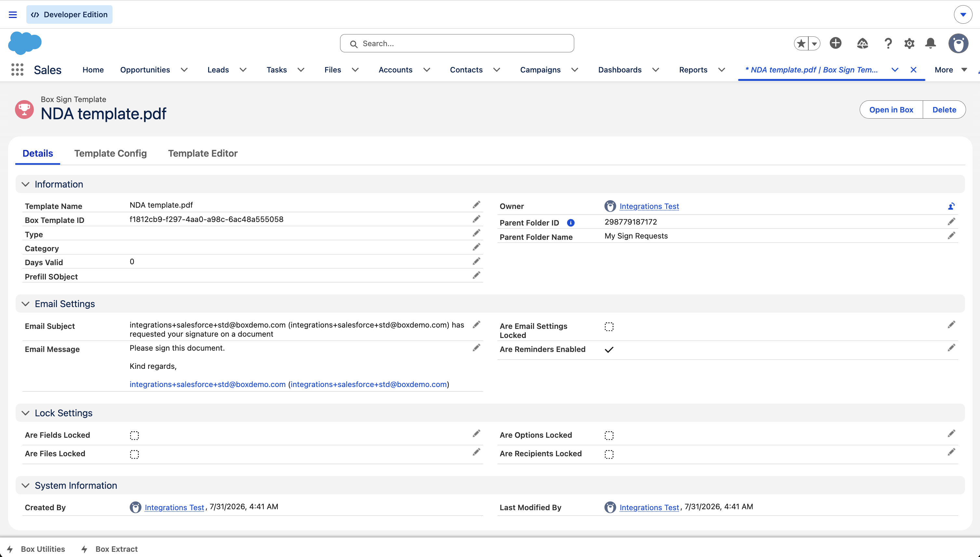Edit the Parent Folder Name pencil

(951, 236)
